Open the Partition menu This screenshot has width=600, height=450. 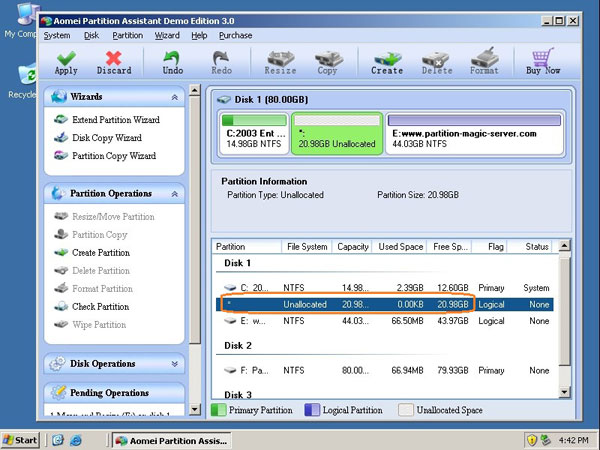[127, 35]
